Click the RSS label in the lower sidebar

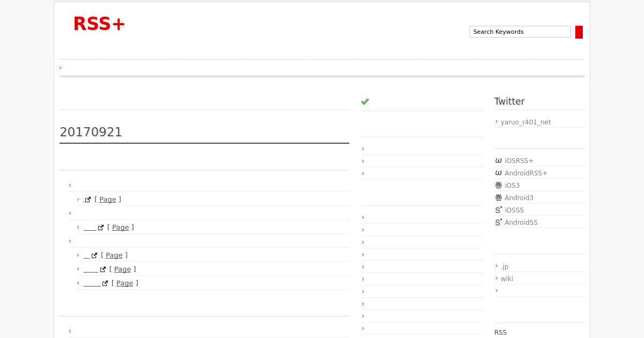coord(500,333)
